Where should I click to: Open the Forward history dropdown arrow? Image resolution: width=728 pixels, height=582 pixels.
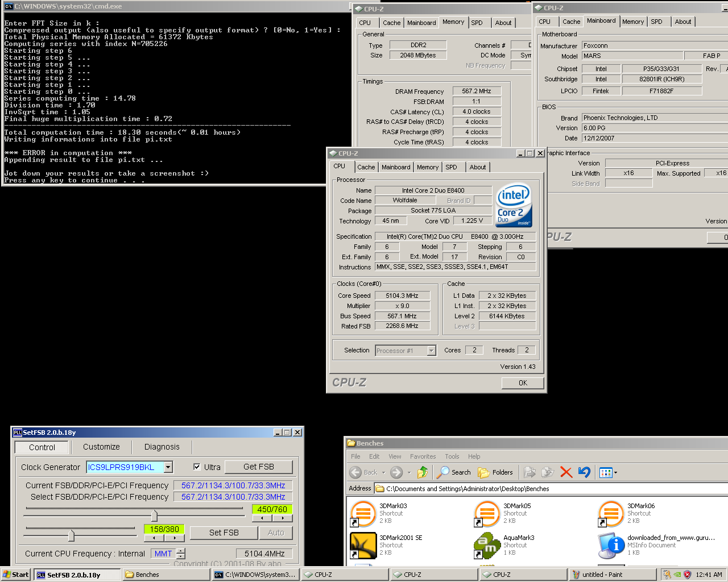(409, 472)
